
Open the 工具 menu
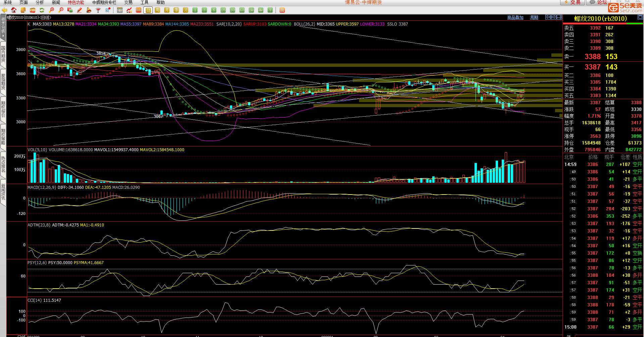pos(144,2)
